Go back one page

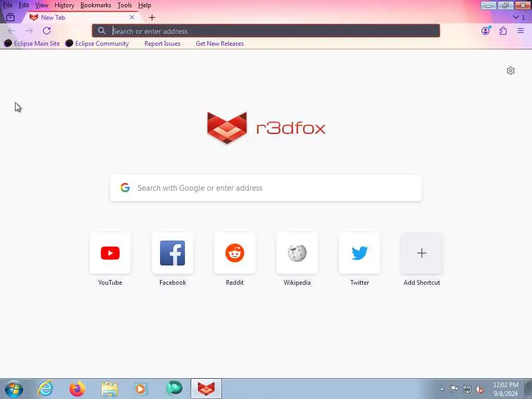tap(11, 31)
